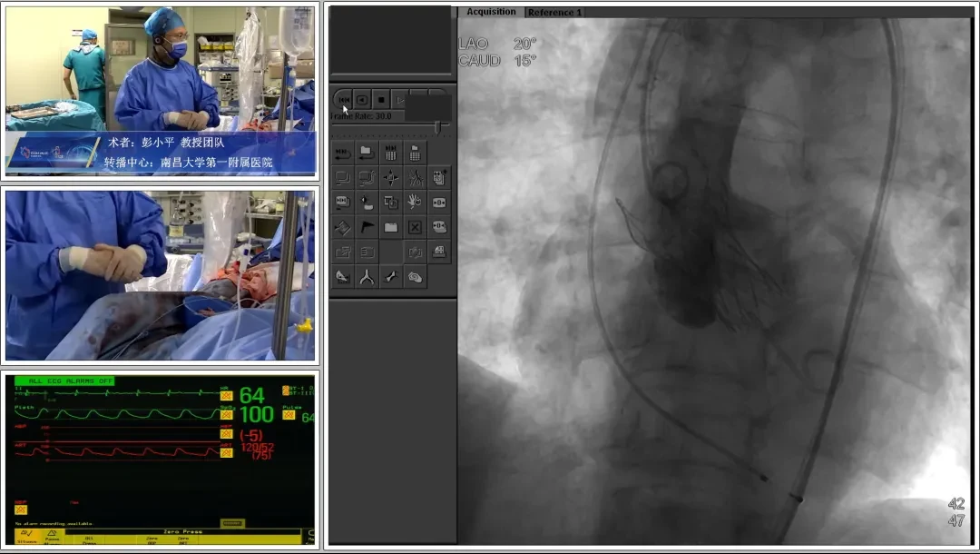Image resolution: width=980 pixels, height=554 pixels.
Task: Click the black flag marker icon
Action: click(367, 227)
